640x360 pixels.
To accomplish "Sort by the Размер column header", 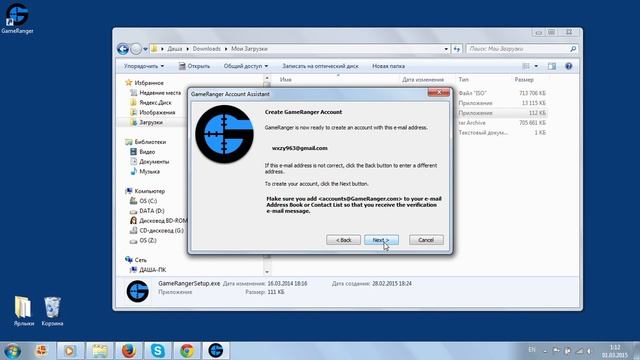I will click(524, 80).
